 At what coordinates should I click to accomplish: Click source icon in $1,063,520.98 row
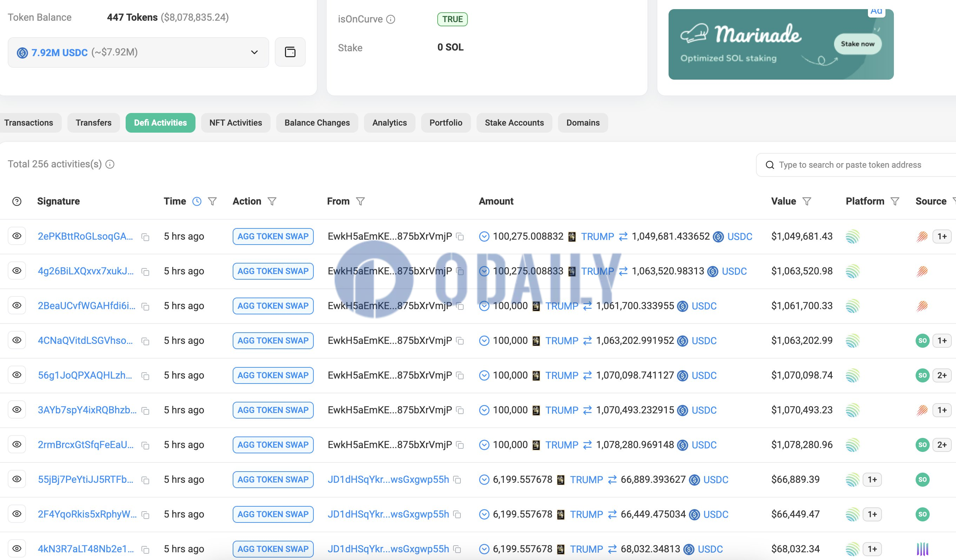(922, 271)
